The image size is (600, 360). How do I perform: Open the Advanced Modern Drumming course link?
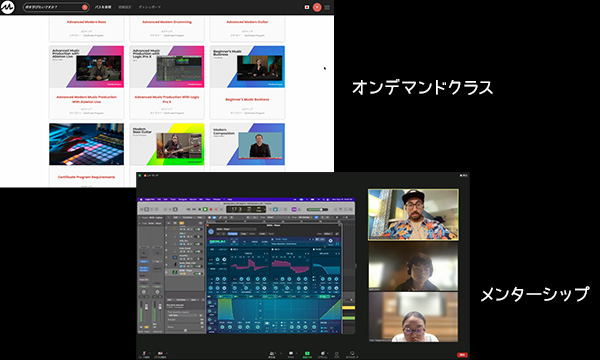[x=167, y=22]
